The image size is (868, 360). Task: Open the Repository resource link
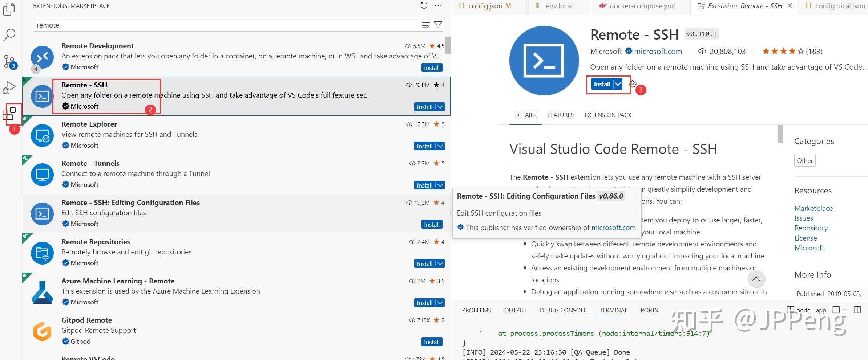coord(811,228)
